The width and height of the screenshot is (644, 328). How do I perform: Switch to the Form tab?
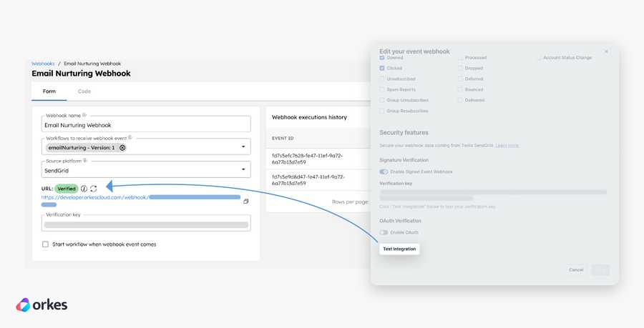[49, 91]
